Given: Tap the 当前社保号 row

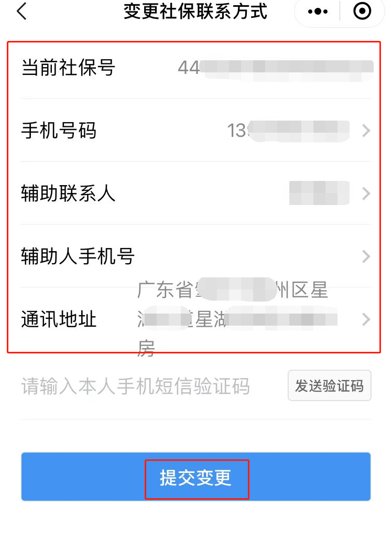Looking at the screenshot, I should pyautogui.click(x=196, y=68).
